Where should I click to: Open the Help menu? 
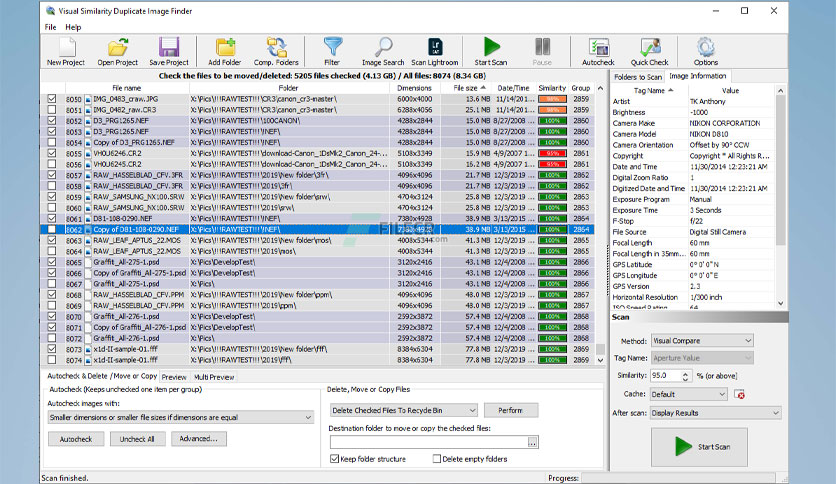(73, 27)
